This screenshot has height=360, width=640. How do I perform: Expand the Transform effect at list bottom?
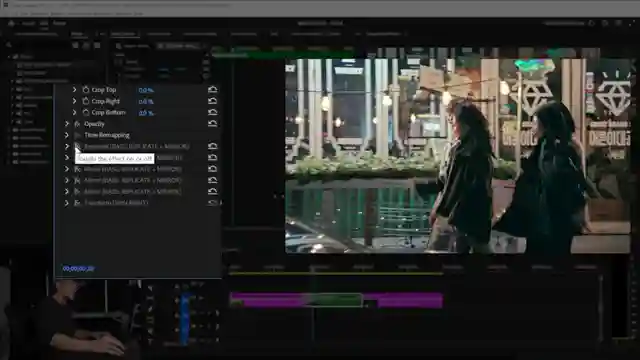(67, 202)
